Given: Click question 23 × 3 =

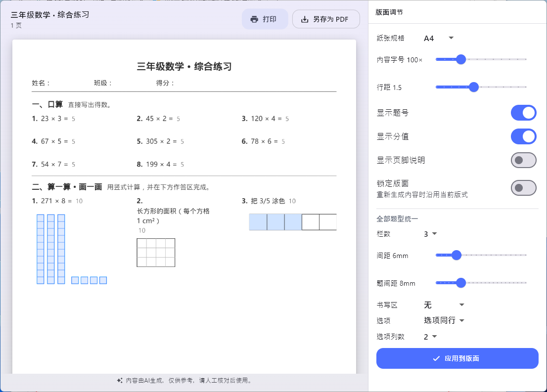Looking at the screenshot, I should point(53,119).
